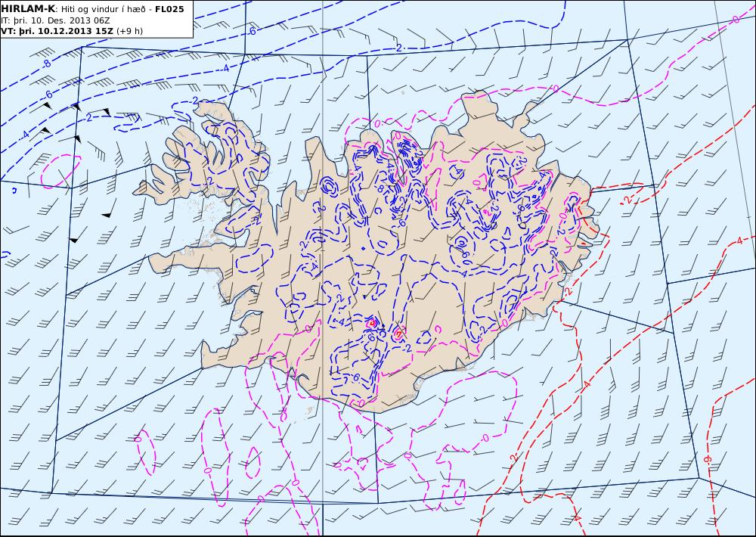This screenshot has width=756, height=537.
Task: Click the 'IT: þri. 10. Des. 2013 06Z' line
Action: point(55,20)
